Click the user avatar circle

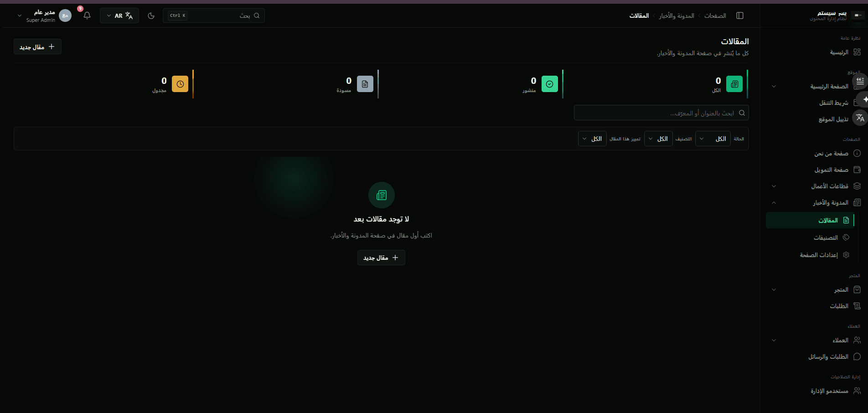[x=65, y=15]
